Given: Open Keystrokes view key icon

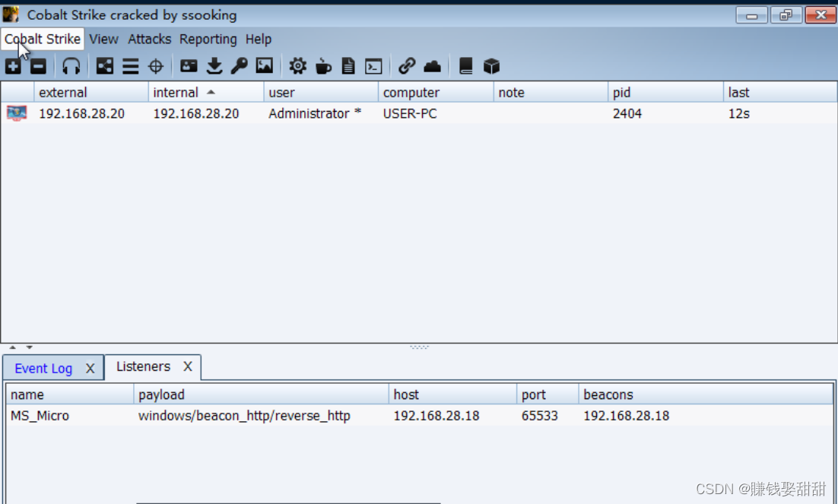Looking at the screenshot, I should tap(239, 66).
